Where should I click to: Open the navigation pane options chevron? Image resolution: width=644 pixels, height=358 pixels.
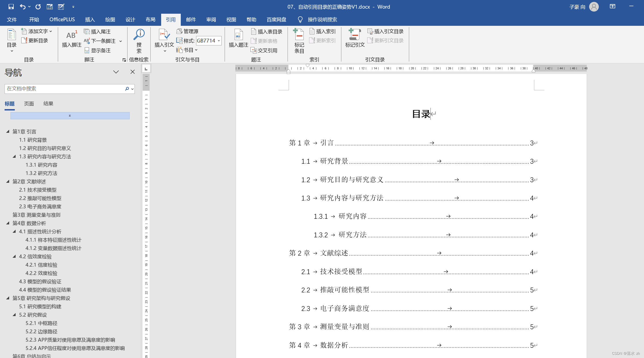pos(116,72)
